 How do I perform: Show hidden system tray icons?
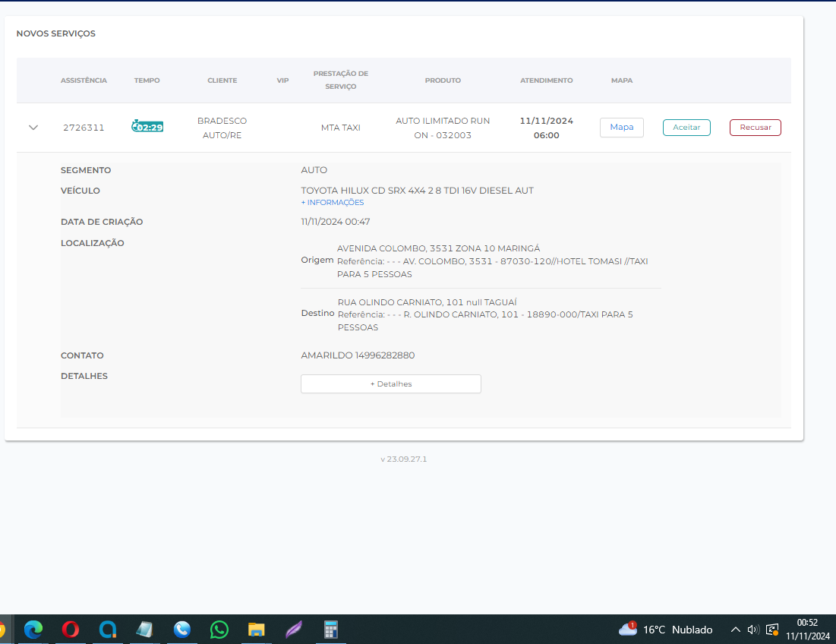[735, 630]
